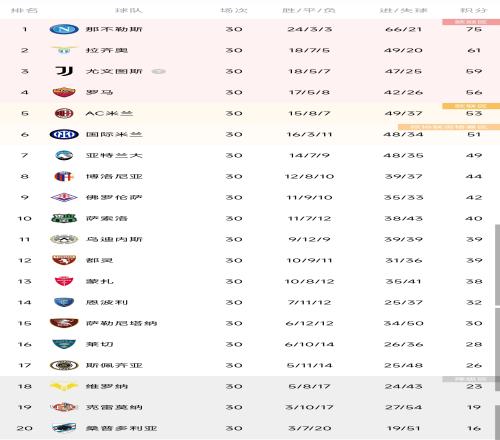The image size is (500, 440).
Task: Click the Cremonese (克雷莫纳) crest
Action: coord(64,407)
